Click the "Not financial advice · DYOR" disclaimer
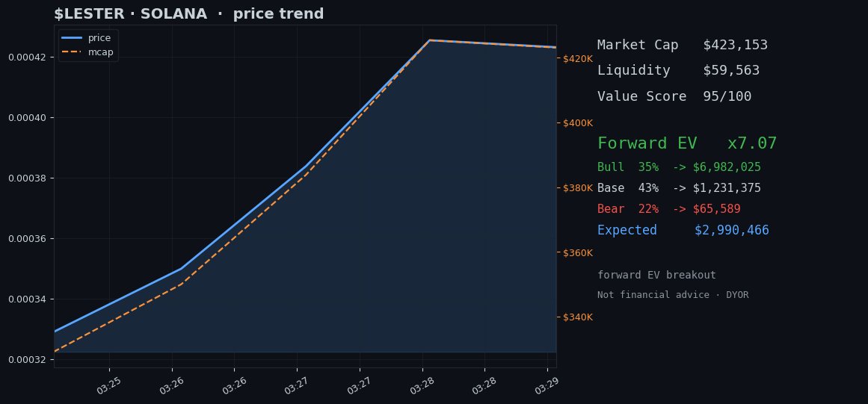The width and height of the screenshot is (868, 404). point(673,295)
